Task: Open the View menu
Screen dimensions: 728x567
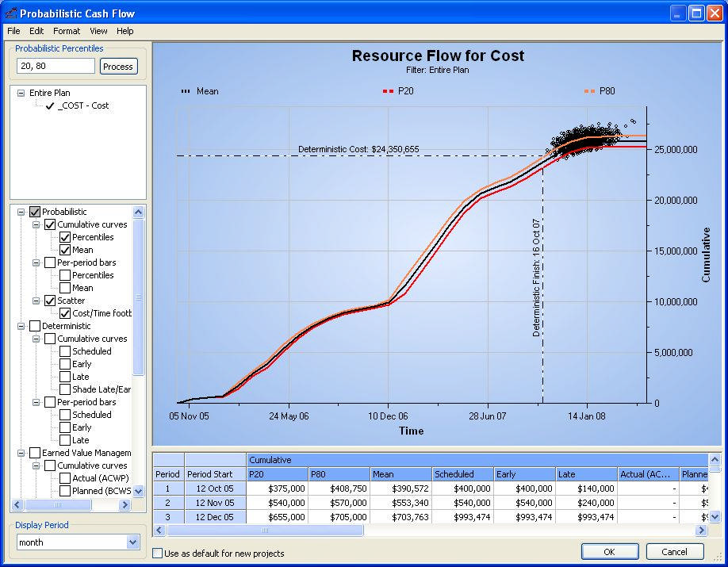Action: click(98, 31)
